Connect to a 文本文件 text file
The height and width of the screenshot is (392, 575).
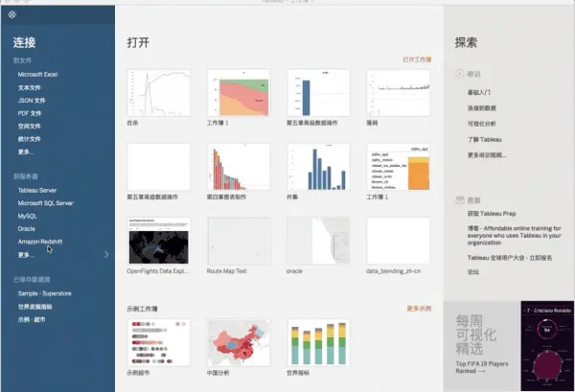click(30, 87)
